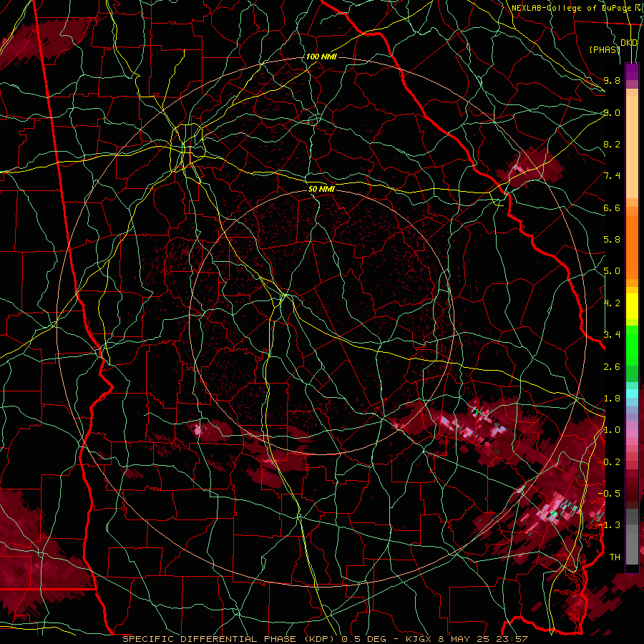Click the 6.6 scale value
644x644 pixels.
pos(612,208)
